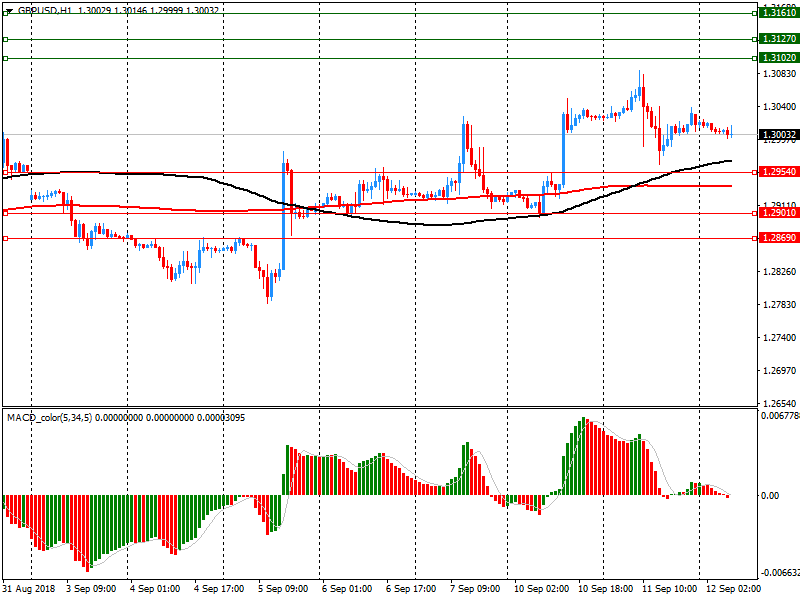Select the green 1.31270 price level tag
Viewport: 800px width, 600px height.
[x=778, y=39]
